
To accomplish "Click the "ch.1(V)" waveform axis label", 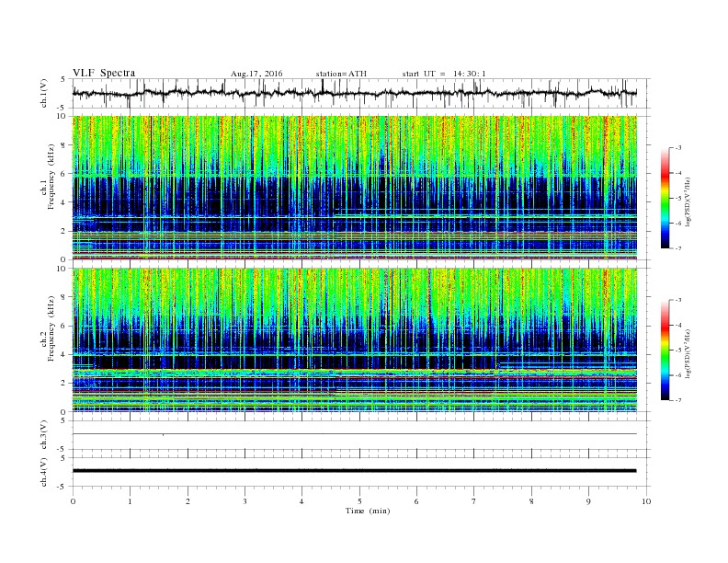I will click(x=44, y=93).
